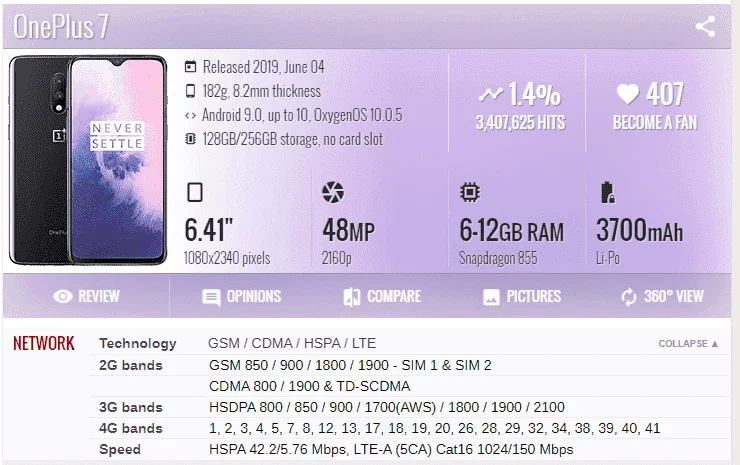Click the 'Snapdragon 855' text
740x465 pixels.
(x=498, y=258)
